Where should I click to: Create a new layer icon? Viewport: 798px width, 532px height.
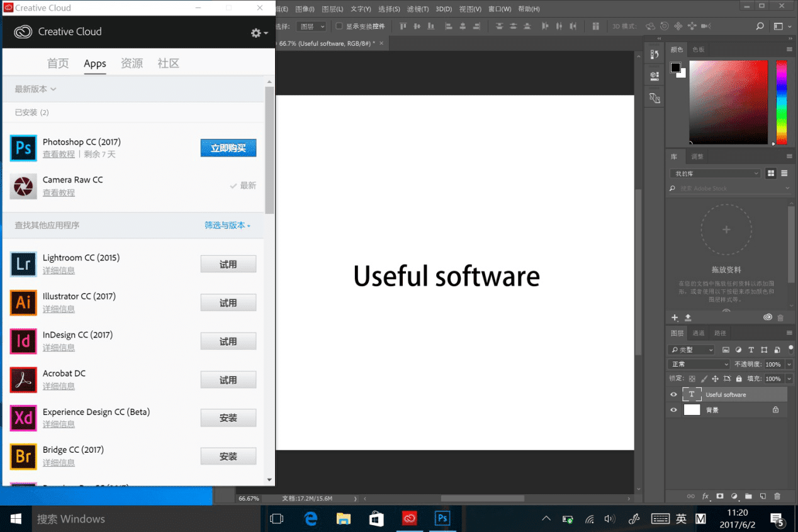coord(762,496)
